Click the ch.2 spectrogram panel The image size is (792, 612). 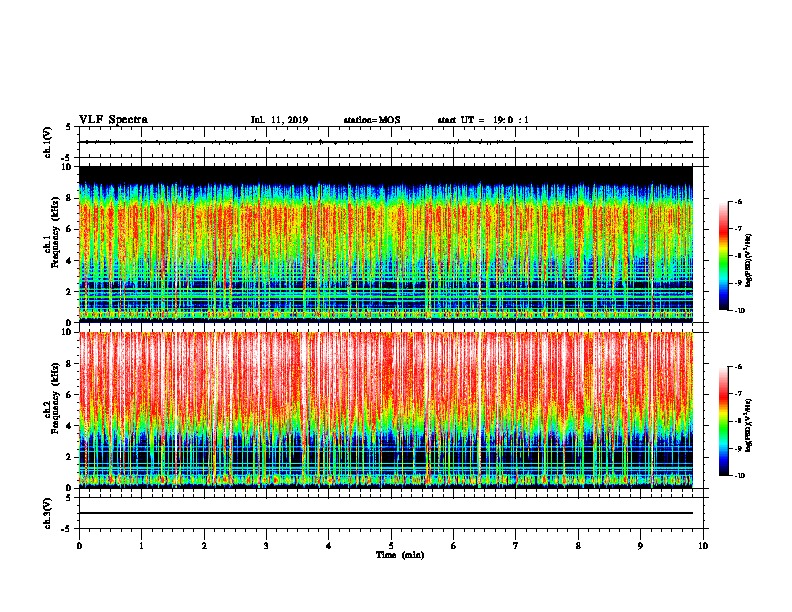(x=386, y=410)
